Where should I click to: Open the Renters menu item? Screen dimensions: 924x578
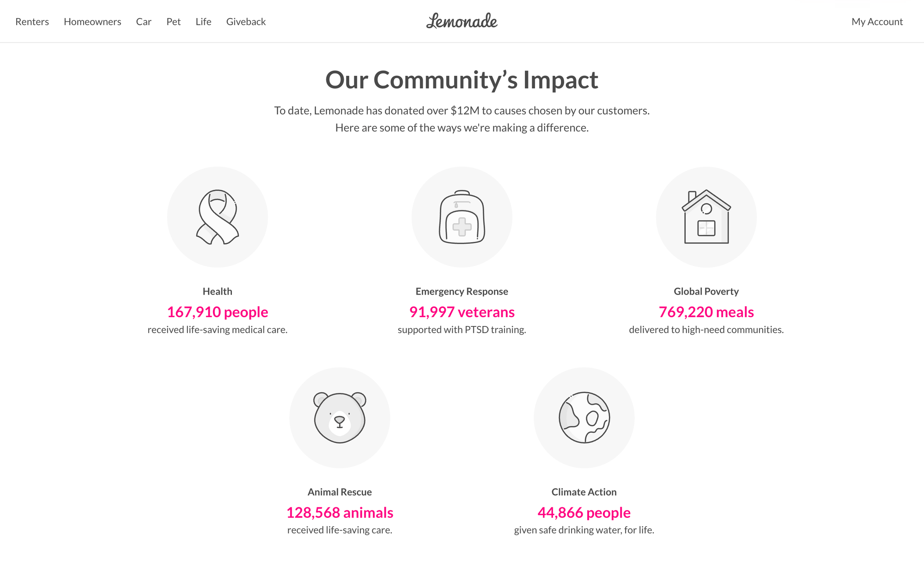[x=32, y=22]
